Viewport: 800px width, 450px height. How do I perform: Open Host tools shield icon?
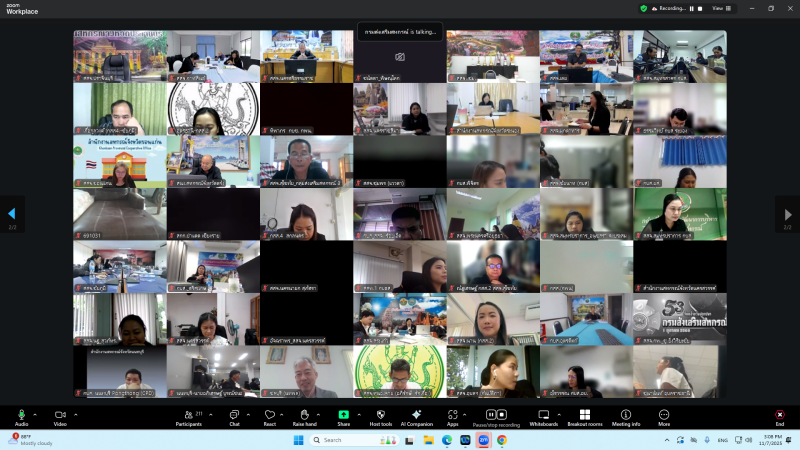(x=380, y=414)
